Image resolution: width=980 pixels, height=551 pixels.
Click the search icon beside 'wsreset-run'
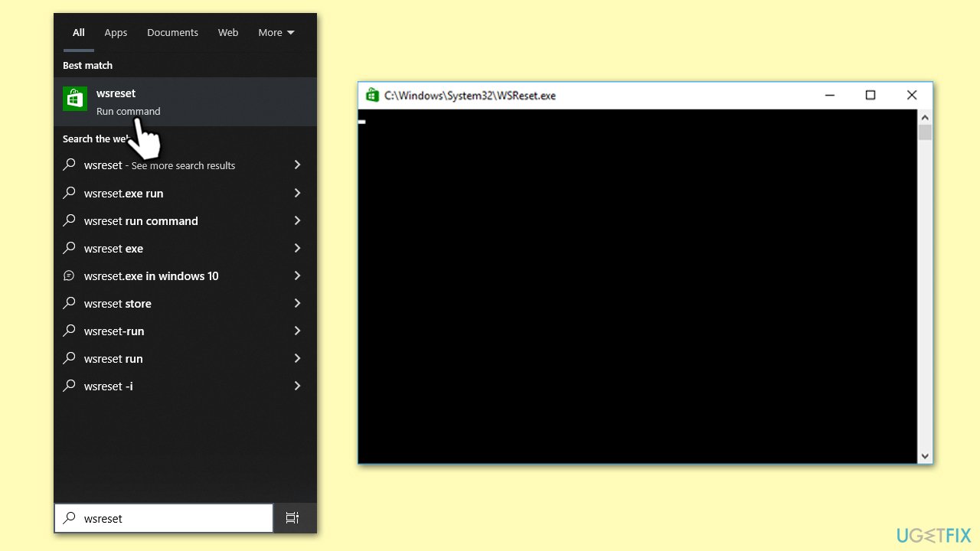(x=70, y=331)
